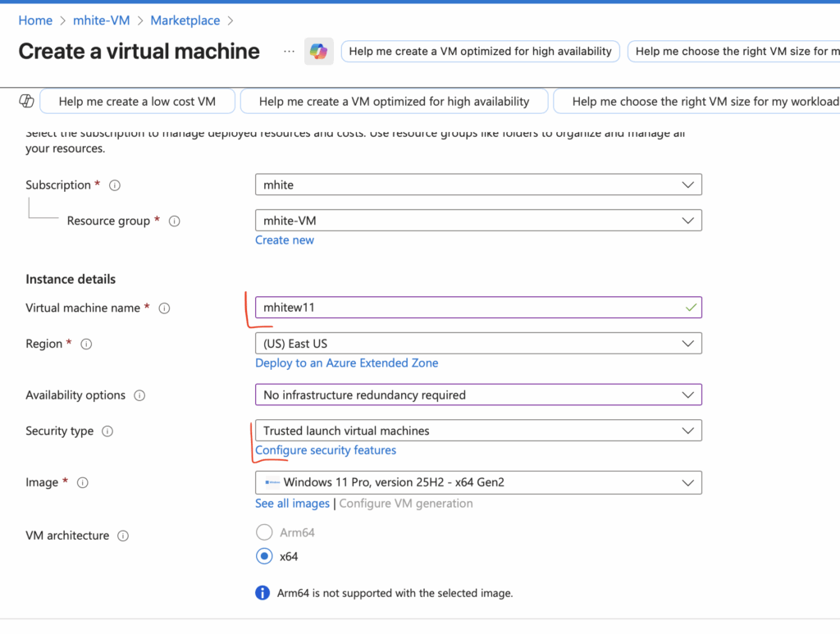Click Help me create a low cost VM
Image resolution: width=840 pixels, height=634 pixels.
tap(137, 102)
